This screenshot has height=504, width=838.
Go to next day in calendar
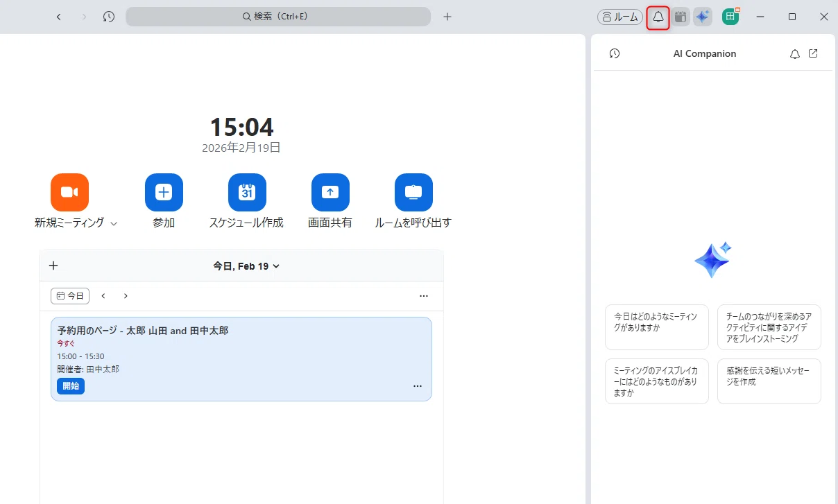pyautogui.click(x=126, y=296)
